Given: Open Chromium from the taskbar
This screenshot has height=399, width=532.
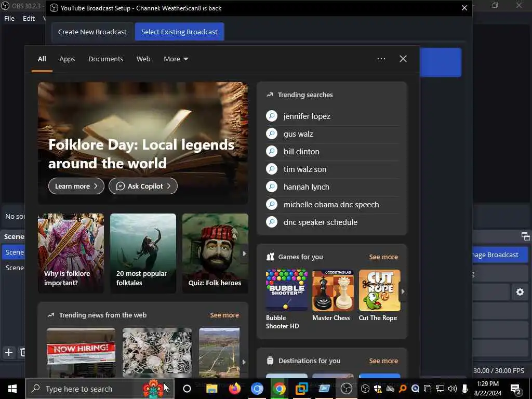Looking at the screenshot, I should (x=257, y=389).
